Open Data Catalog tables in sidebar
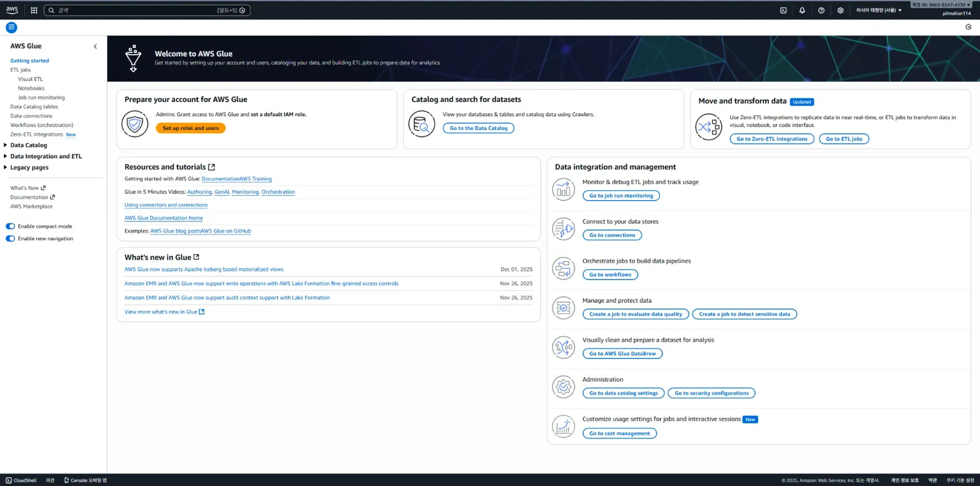The width and height of the screenshot is (980, 486). coord(34,107)
